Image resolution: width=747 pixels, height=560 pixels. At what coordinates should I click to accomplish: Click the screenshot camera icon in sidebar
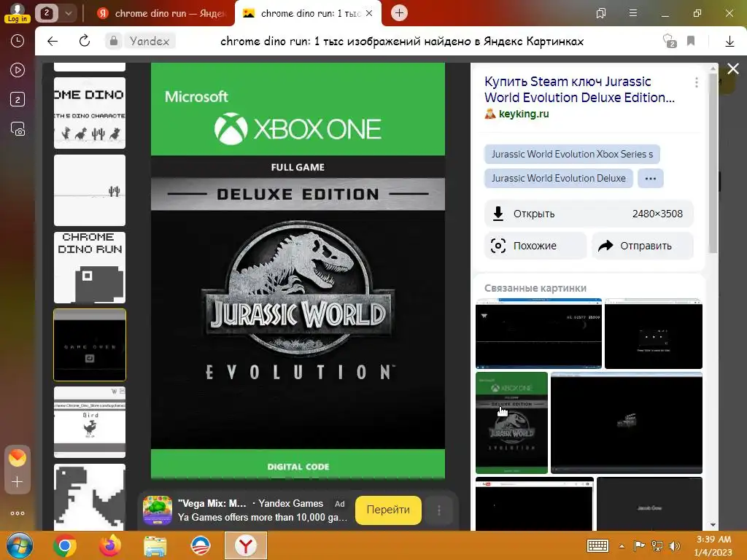coord(18,129)
